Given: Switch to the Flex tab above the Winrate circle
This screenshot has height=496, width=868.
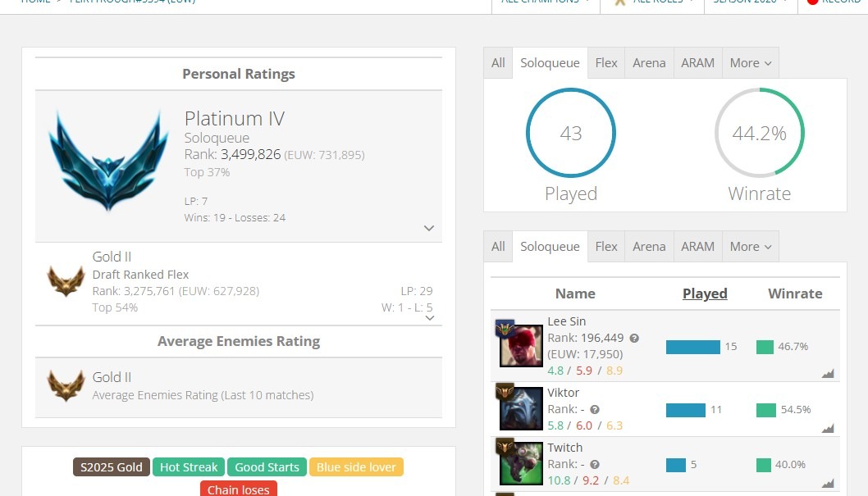Looking at the screenshot, I should pos(606,63).
